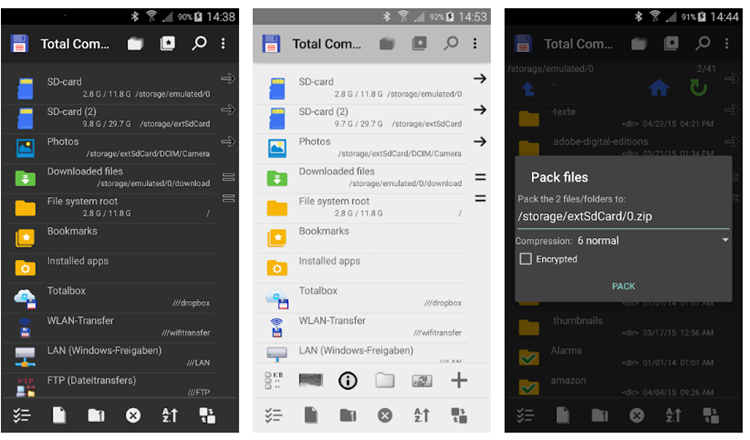Click info icon in light-theme button bar

(x=348, y=380)
